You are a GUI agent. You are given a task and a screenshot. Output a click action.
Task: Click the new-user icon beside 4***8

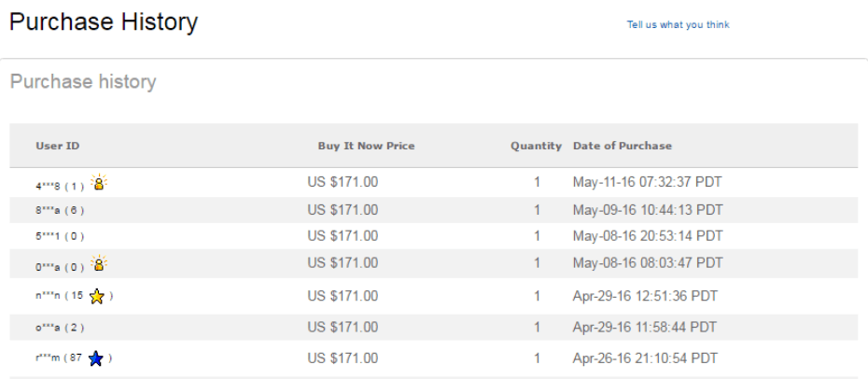99,182
